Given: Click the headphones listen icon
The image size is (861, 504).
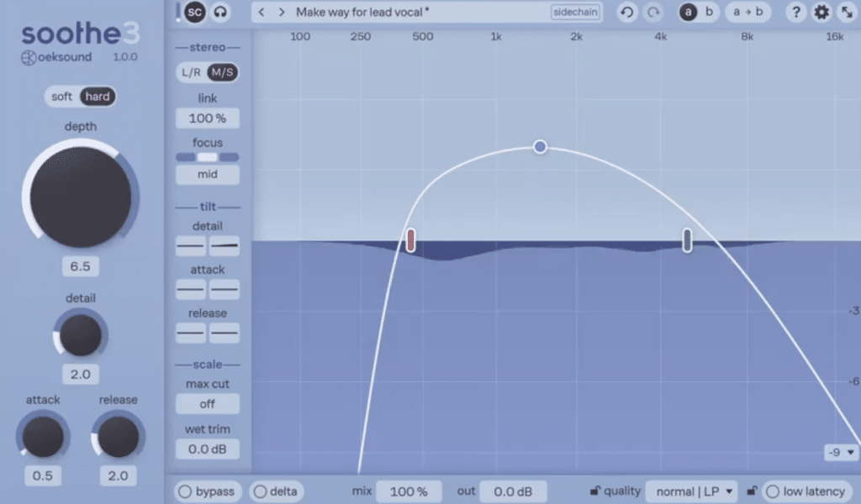Looking at the screenshot, I should [x=220, y=12].
